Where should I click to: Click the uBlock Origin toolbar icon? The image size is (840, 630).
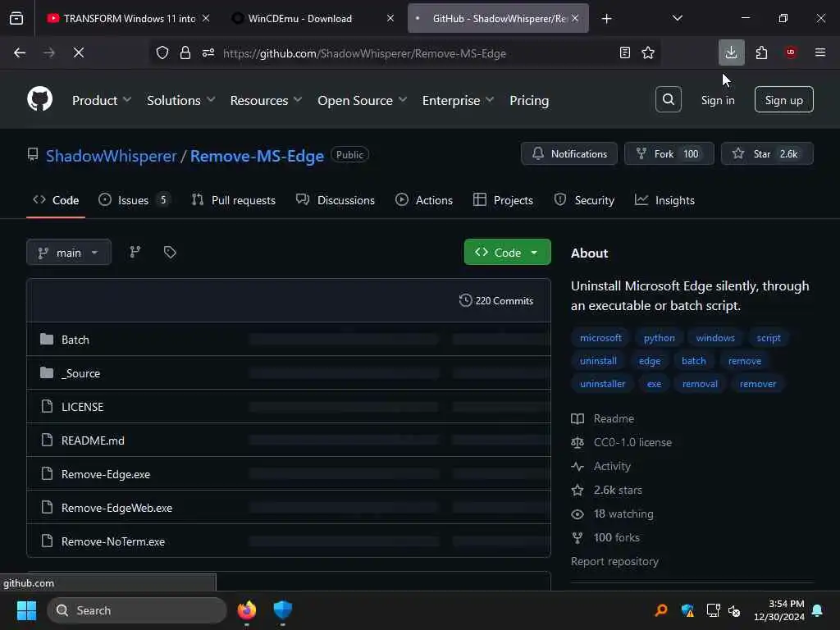790,52
